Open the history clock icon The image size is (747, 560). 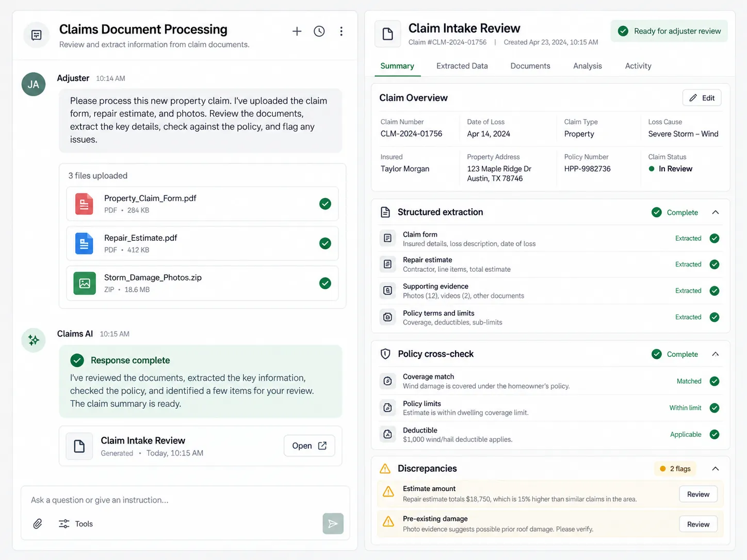coord(319,31)
